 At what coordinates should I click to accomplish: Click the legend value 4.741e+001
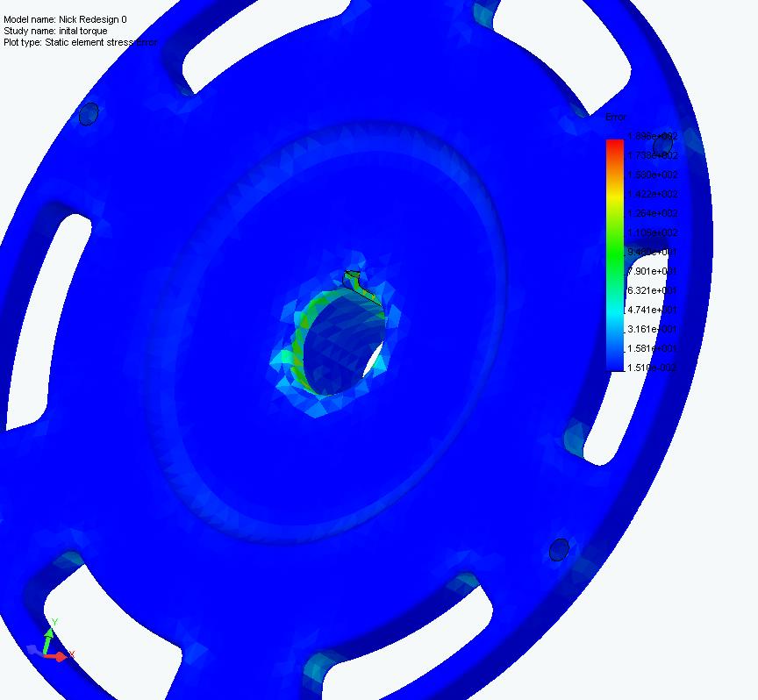coord(652,310)
